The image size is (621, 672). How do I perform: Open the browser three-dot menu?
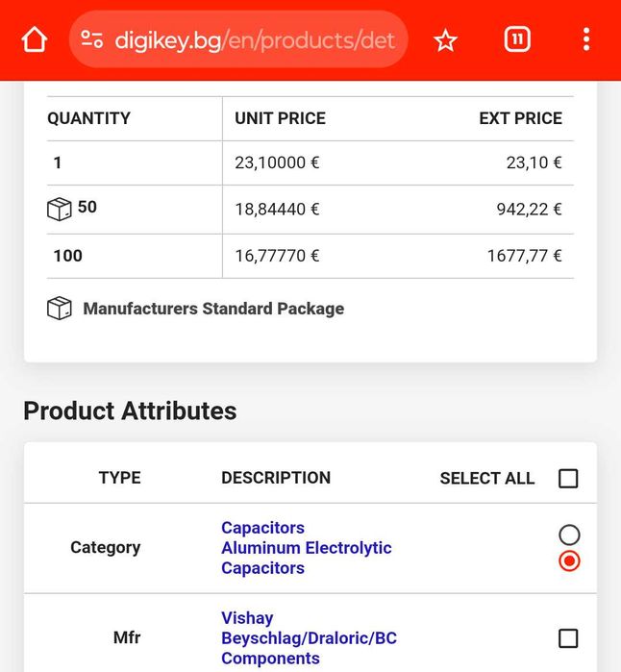click(x=586, y=40)
